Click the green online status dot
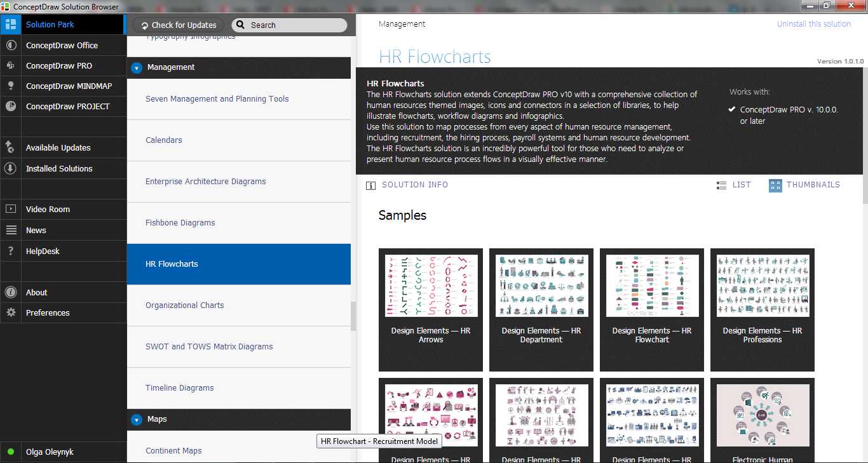Screen dimensions: 868x463 [11, 452]
